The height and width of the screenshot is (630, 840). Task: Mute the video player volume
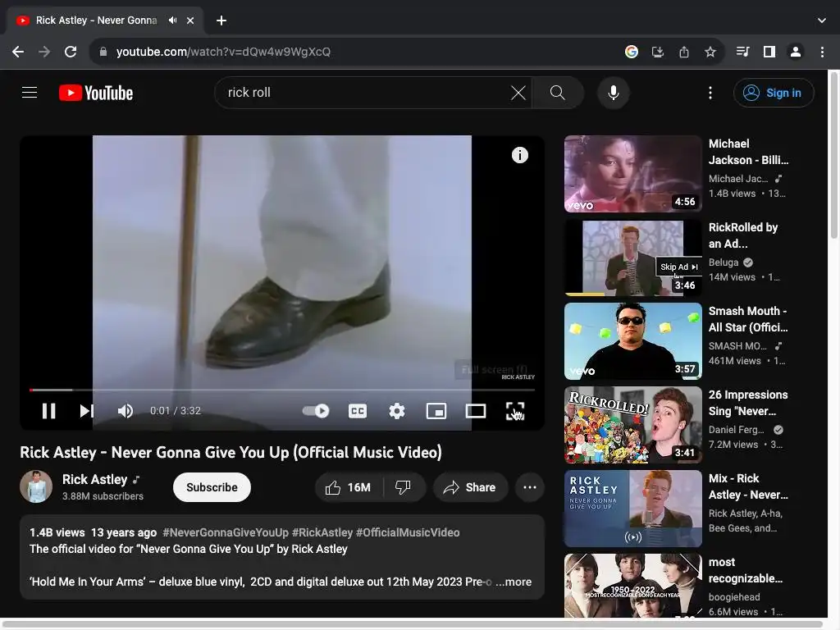[x=126, y=411]
